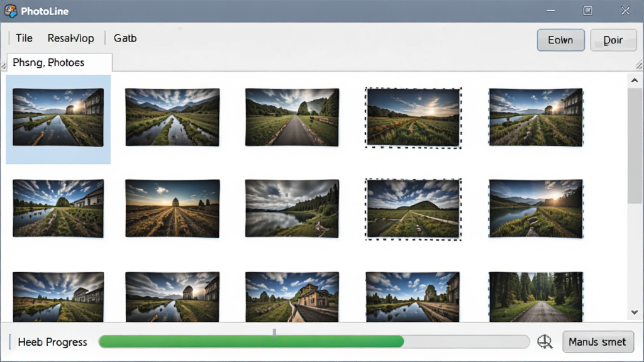The image size is (644, 362).
Task: Open the gray cloudy lake thumbnail
Action: (292, 209)
